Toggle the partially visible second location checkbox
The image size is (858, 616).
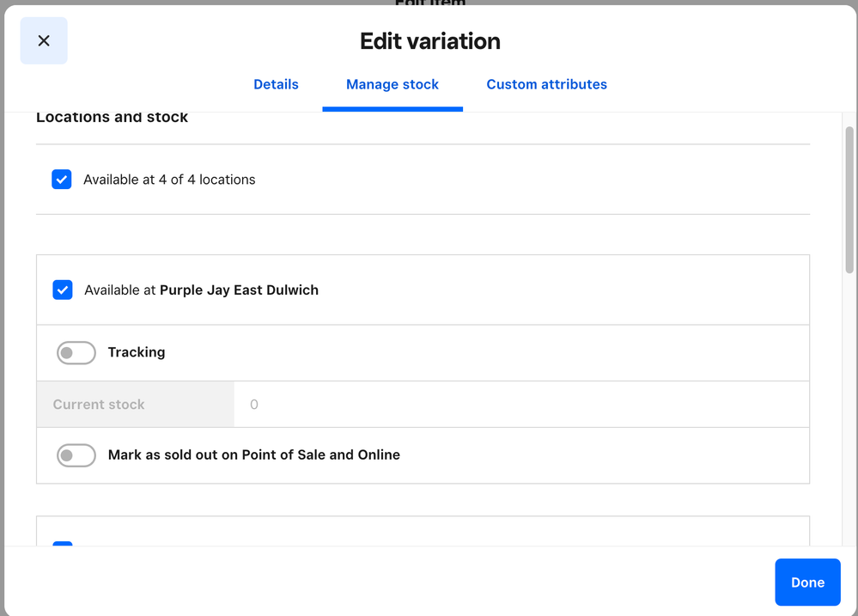63,544
